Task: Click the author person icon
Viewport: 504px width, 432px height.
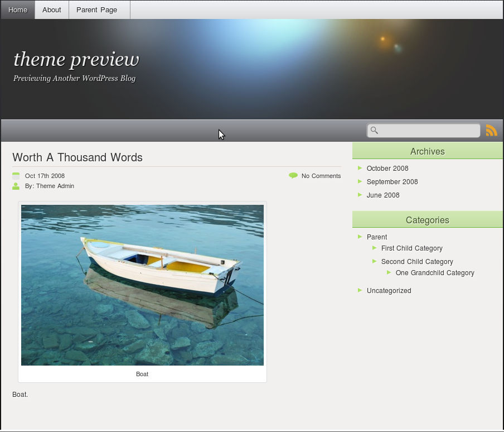Action: [x=16, y=186]
